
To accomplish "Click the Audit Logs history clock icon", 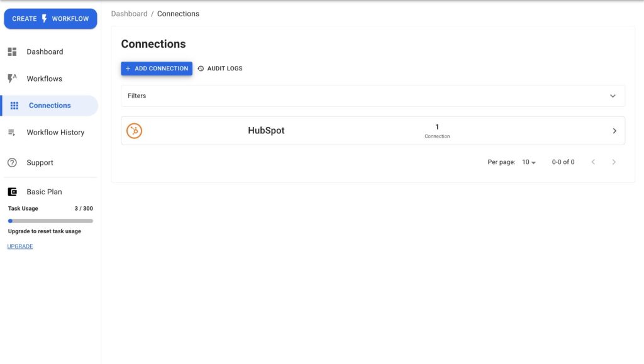I will pos(201,69).
